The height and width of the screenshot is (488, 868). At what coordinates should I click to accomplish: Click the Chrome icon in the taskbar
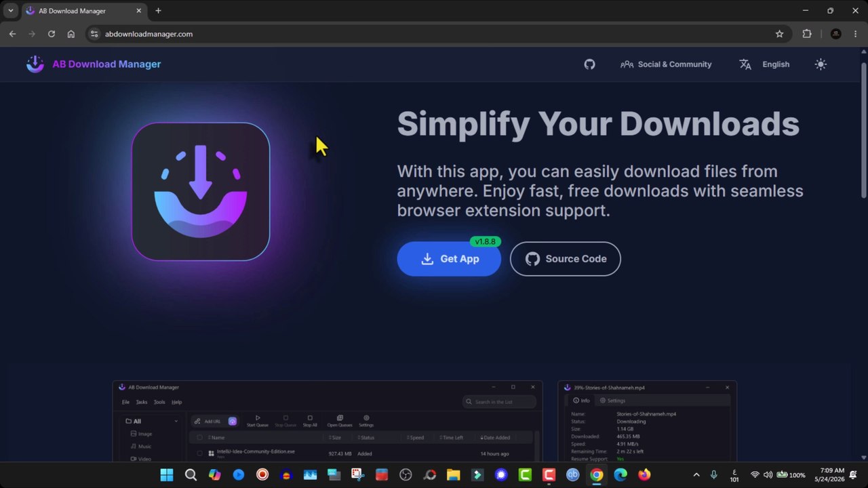597,475
